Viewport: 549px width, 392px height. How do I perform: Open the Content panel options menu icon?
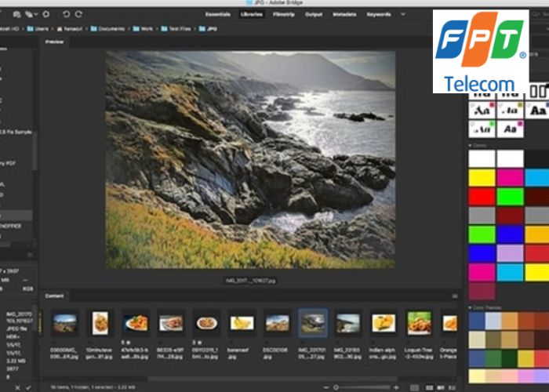click(x=455, y=296)
